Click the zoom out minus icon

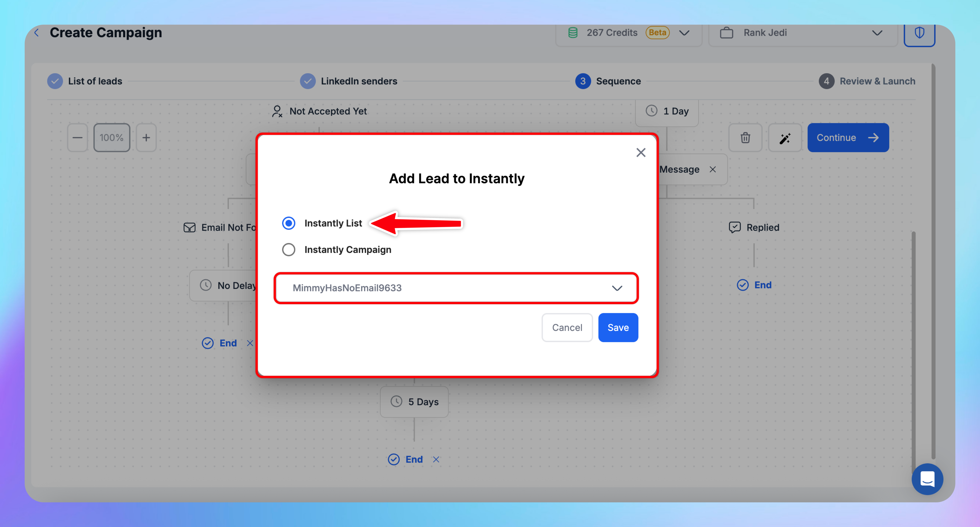tap(78, 138)
